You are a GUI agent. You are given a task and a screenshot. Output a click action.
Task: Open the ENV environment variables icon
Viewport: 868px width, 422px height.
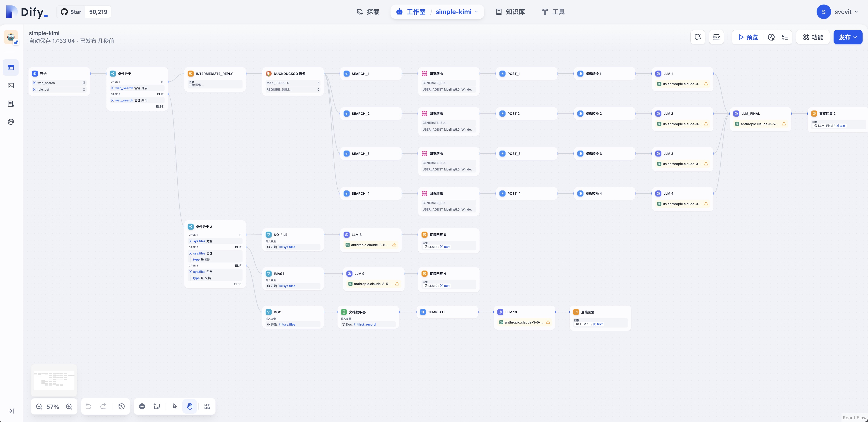pos(716,37)
